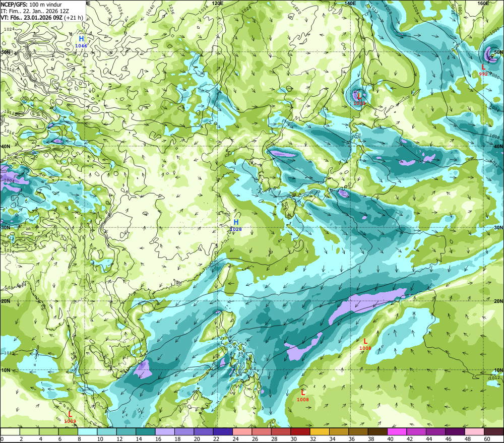Click the southern L 1008 low marker
The width and height of the screenshot is (504, 443).
pos(303,396)
